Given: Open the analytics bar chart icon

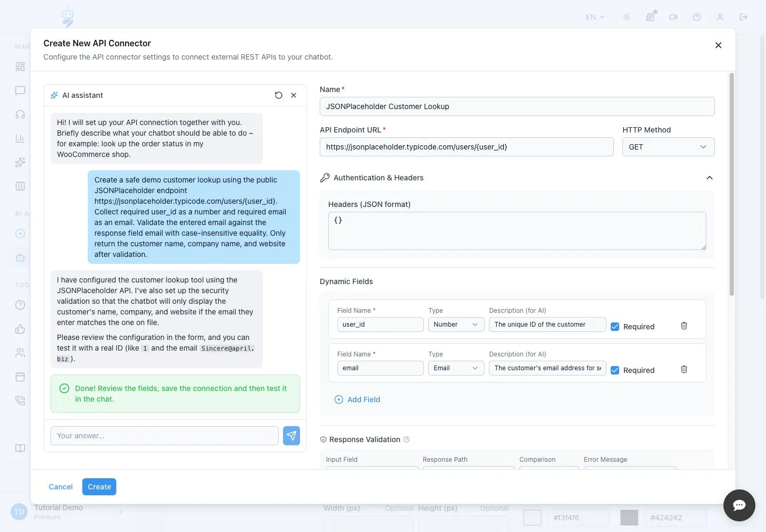Looking at the screenshot, I should 20,138.
